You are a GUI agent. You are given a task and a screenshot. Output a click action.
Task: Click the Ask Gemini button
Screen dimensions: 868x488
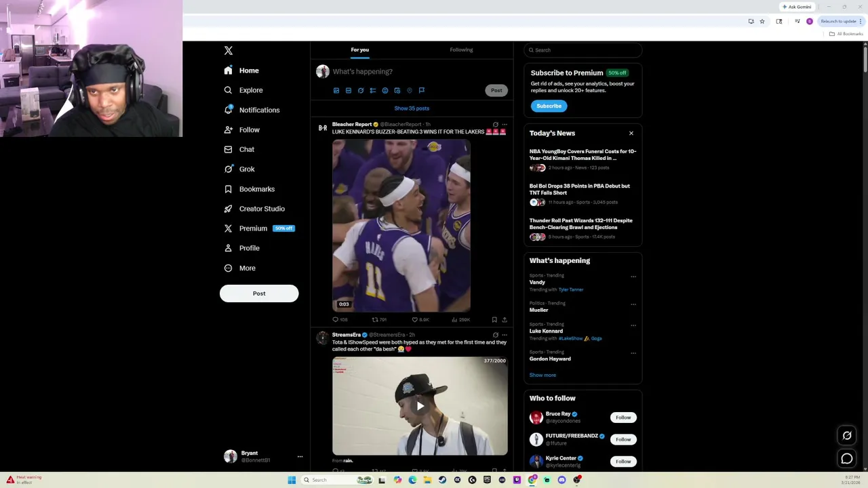[797, 7]
